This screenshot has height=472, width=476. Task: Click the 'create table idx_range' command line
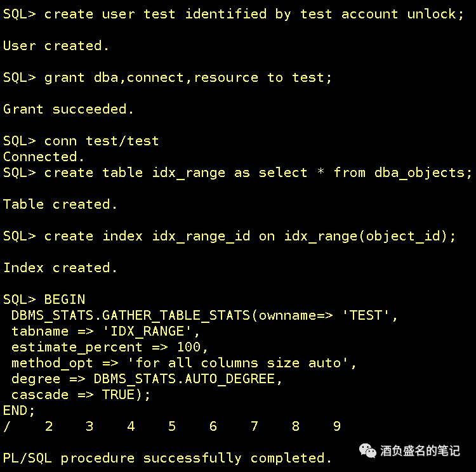pos(258,173)
